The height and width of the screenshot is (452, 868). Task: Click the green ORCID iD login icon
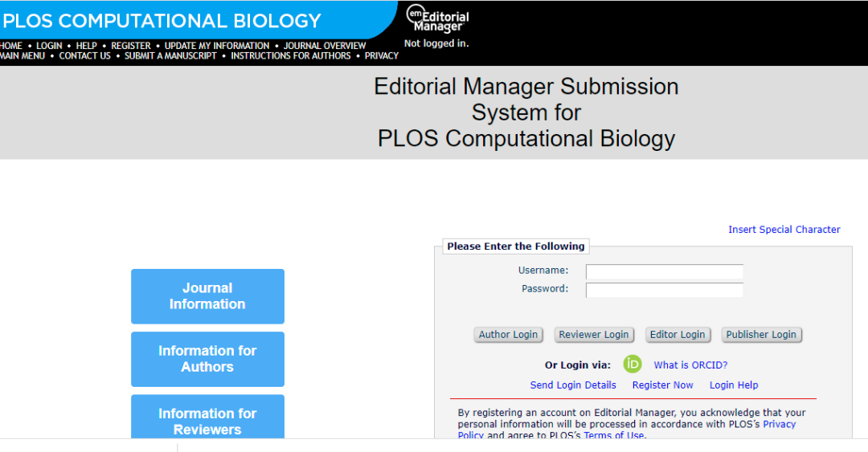click(x=633, y=364)
